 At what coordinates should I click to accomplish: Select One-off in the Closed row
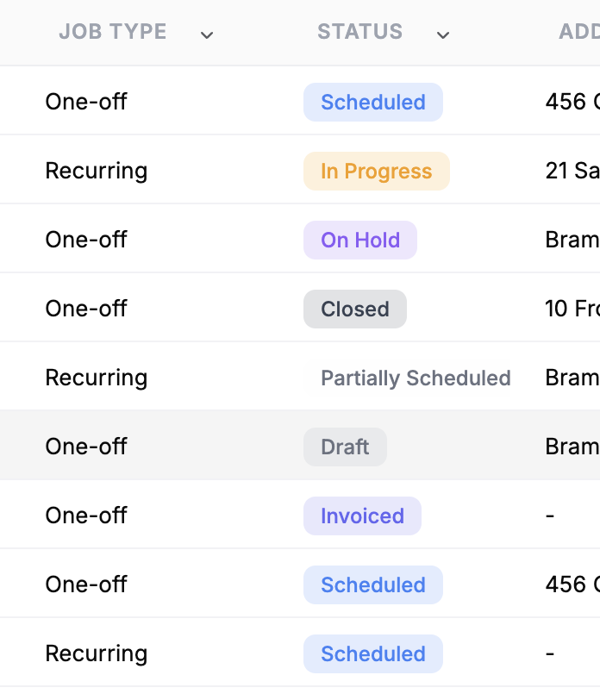(x=86, y=309)
